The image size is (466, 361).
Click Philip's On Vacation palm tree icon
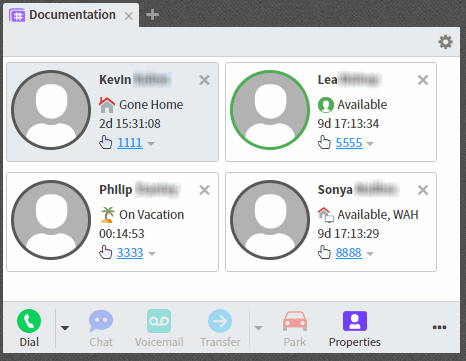point(107,215)
